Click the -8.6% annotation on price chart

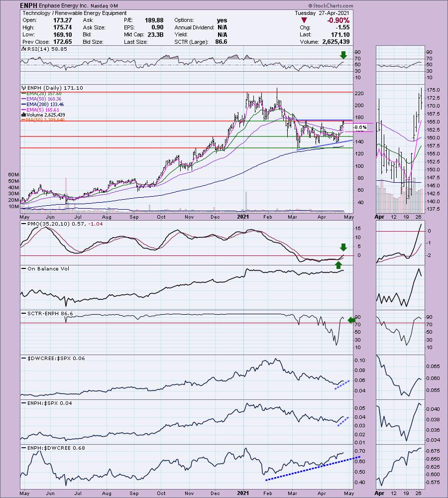pyautogui.click(x=360, y=127)
